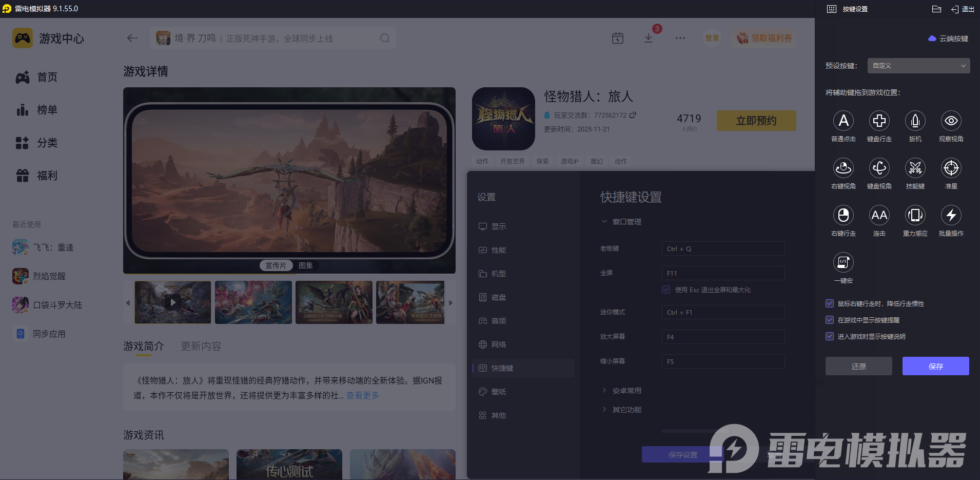Toggle 使用 Esc 退出全屏和最大化 checkbox
980x480 pixels.
(666, 290)
